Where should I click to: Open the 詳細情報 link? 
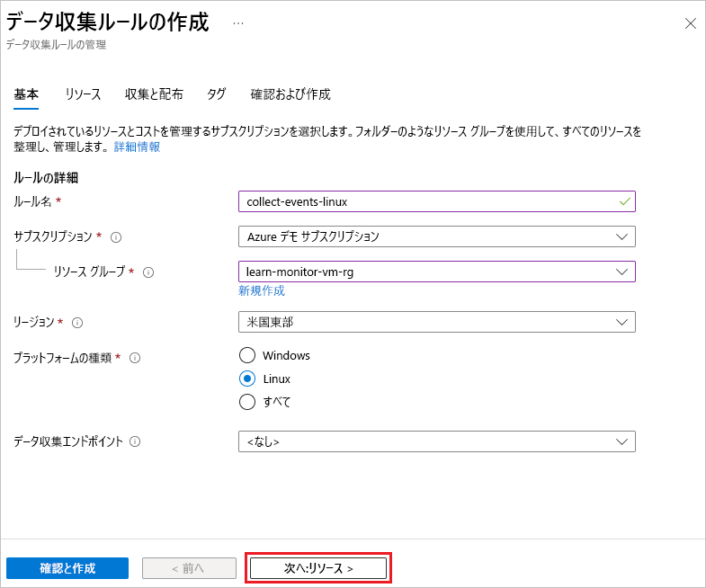(x=137, y=147)
